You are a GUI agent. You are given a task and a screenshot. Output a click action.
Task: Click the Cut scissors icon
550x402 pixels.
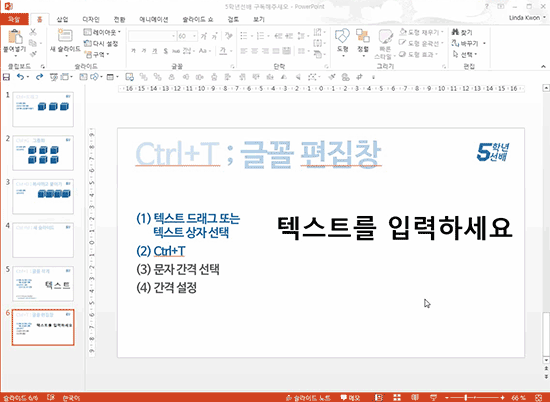click(33, 32)
